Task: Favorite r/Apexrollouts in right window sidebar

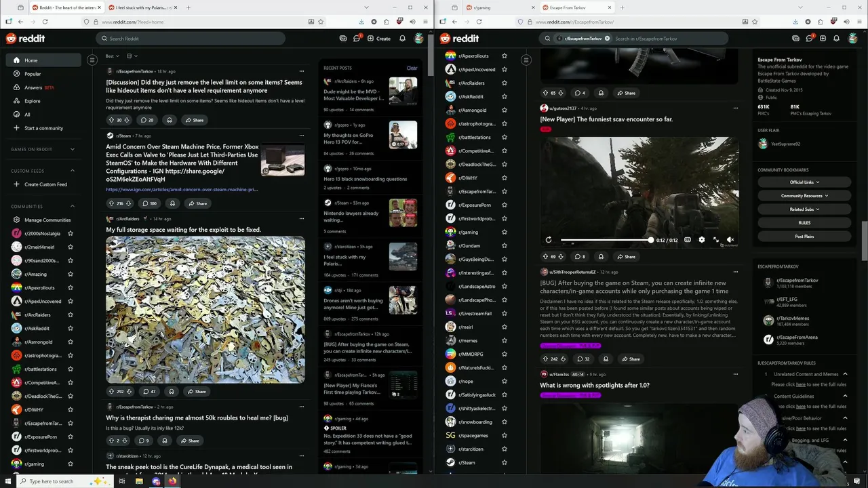Action: (504, 56)
